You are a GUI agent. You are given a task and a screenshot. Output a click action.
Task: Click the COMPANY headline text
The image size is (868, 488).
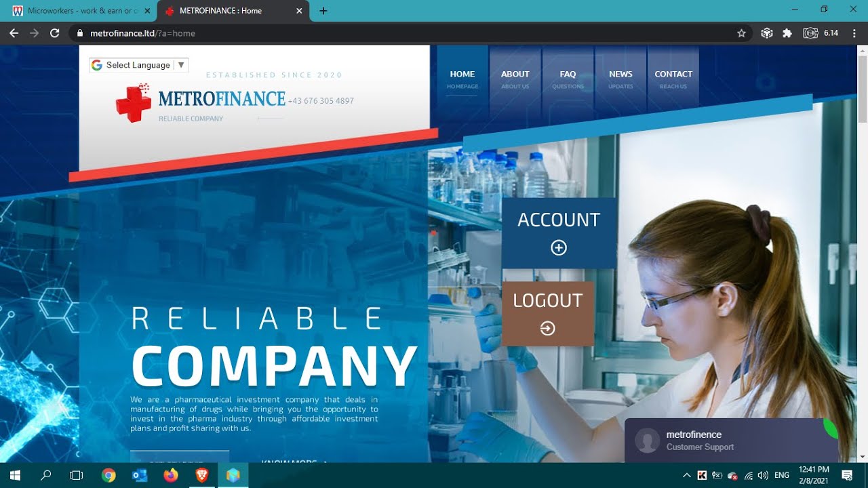[274, 367]
